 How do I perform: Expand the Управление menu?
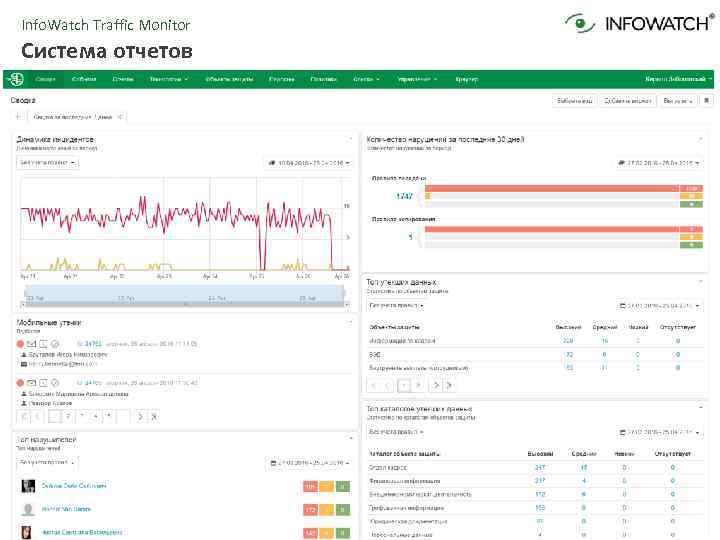click(x=417, y=79)
